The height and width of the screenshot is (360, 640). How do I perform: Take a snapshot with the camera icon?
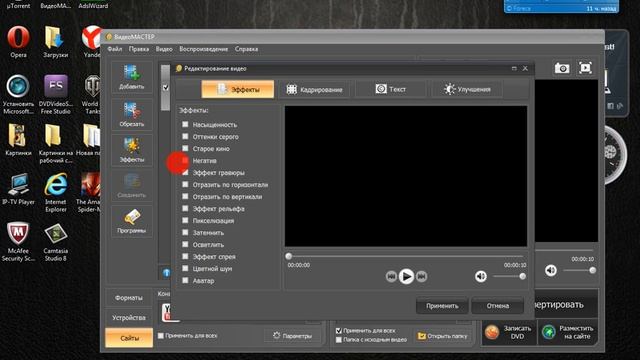[562, 68]
